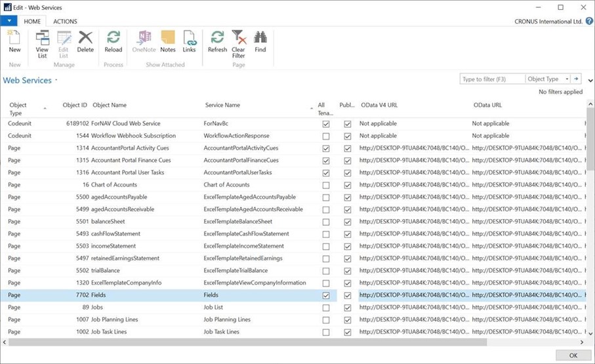Click OData V4 URL of Fields row
This screenshot has height=364, width=595.
414,295
